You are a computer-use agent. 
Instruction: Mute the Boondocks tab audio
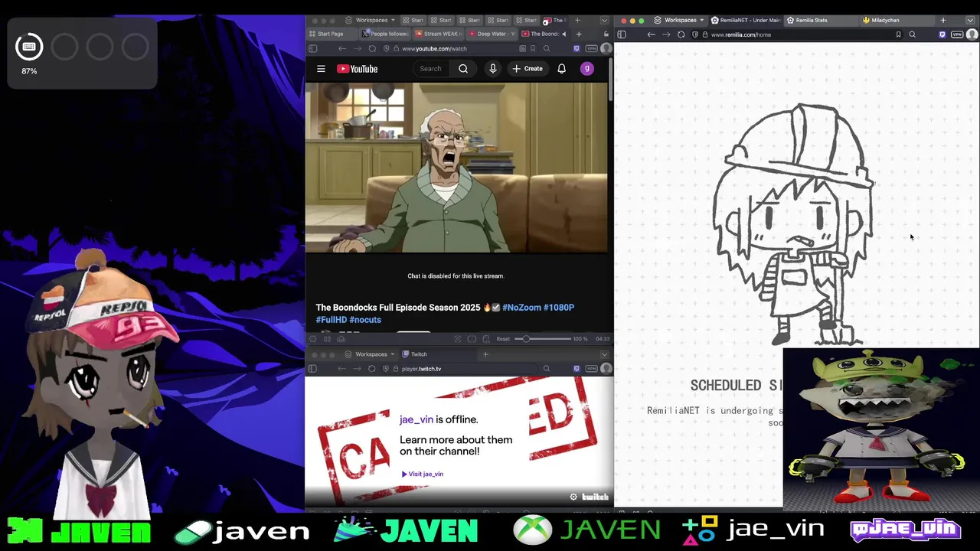564,34
